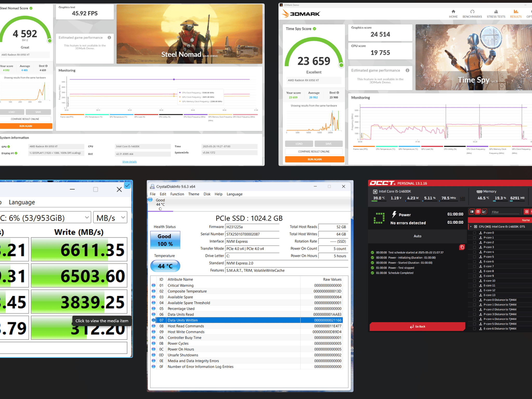Collapse the CPU [#0] Intel Core i5-14600K tree

pyautogui.click(x=471, y=227)
